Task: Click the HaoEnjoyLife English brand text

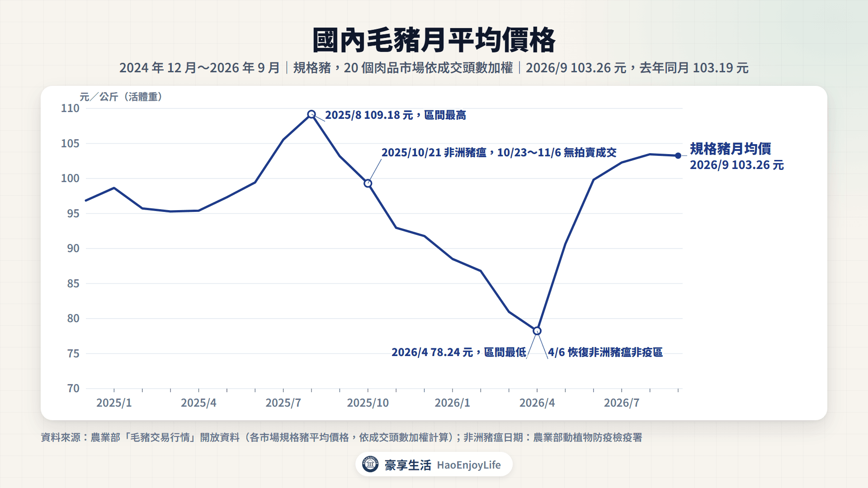Action: coord(469,465)
